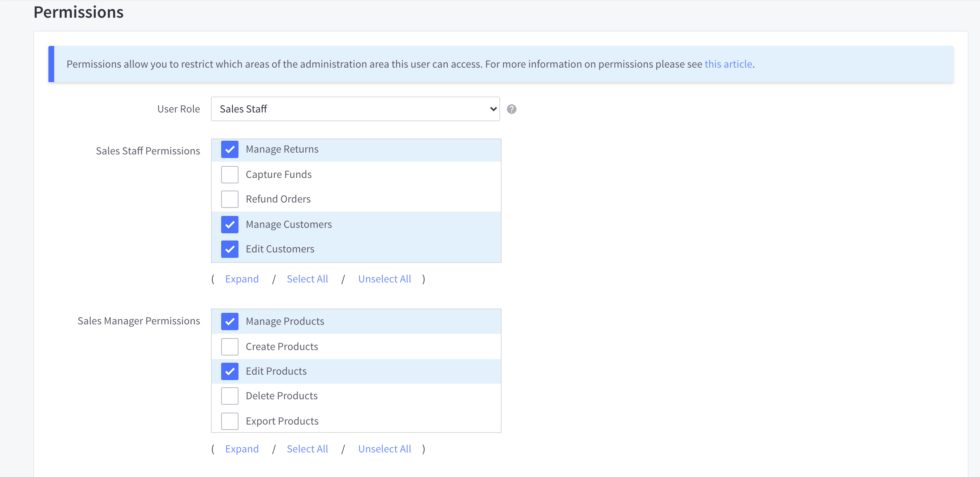Uncheck the Manage Products checkbox
Image resolution: width=980 pixels, height=477 pixels.
229,321
